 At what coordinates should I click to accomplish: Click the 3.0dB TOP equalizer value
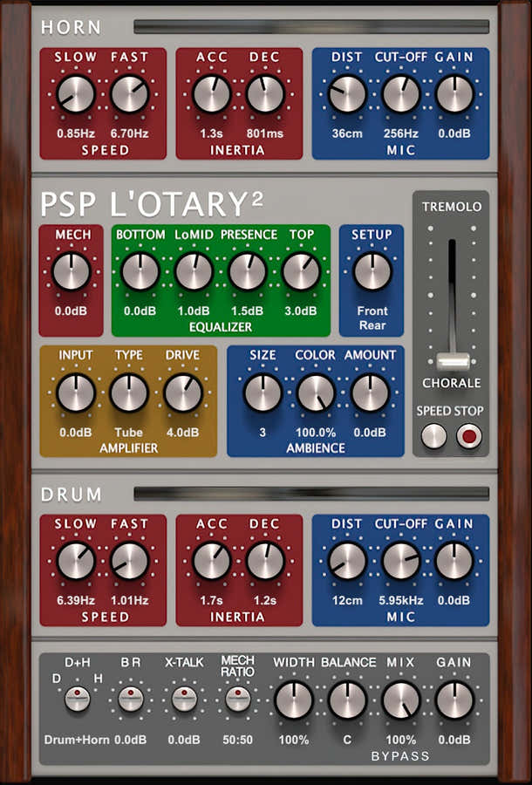[x=301, y=311]
